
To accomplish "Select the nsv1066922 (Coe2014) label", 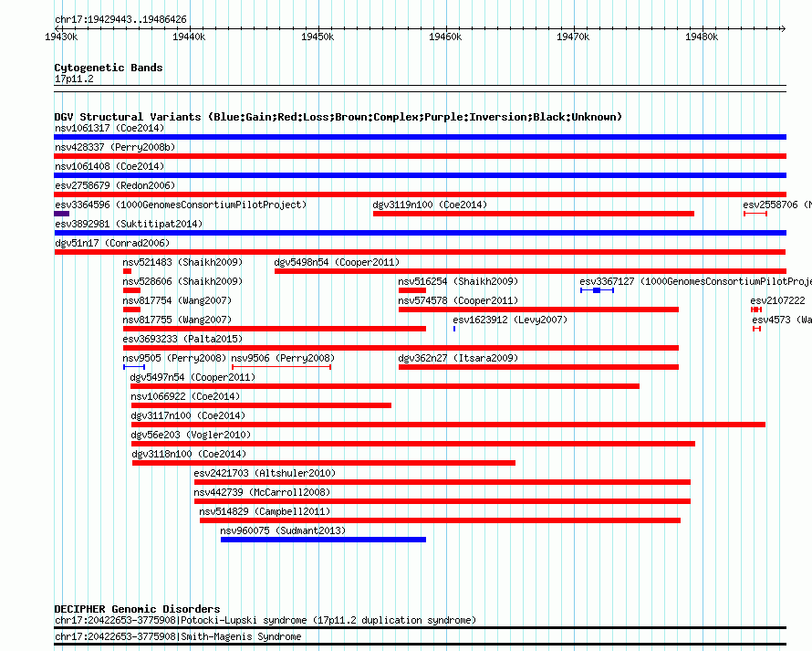I will click(185, 396).
